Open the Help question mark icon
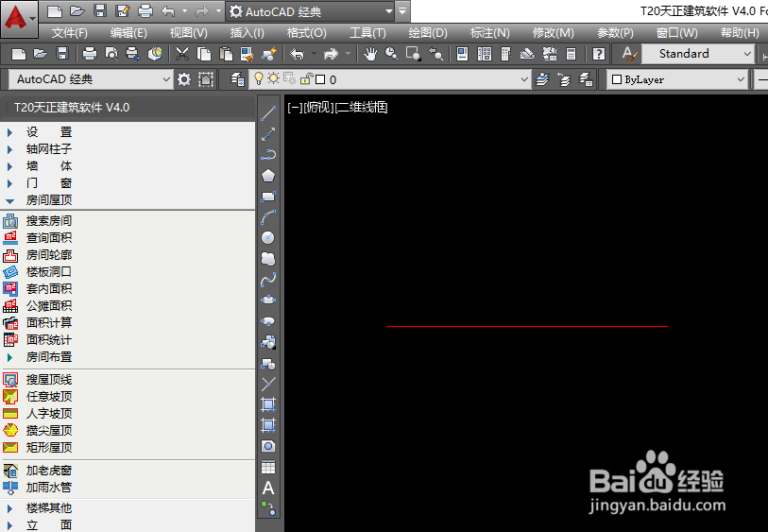The width and height of the screenshot is (768, 532). tap(599, 54)
